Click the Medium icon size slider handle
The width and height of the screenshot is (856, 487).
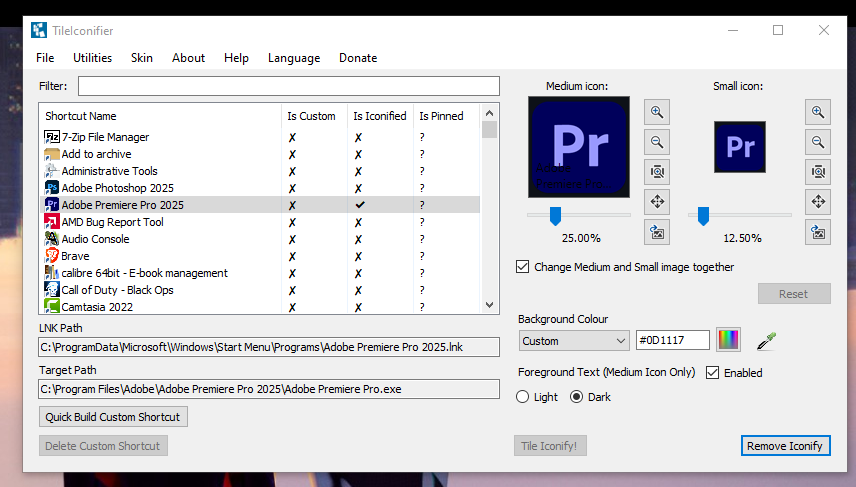pos(555,215)
